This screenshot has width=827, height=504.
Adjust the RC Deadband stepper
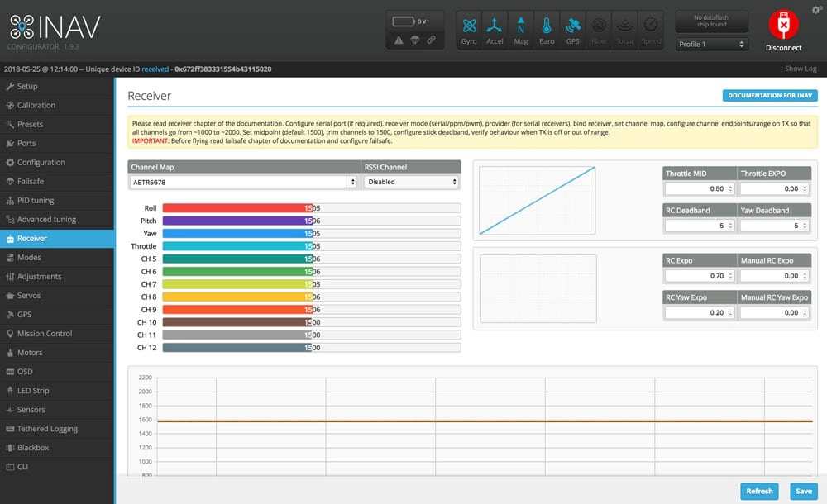730,226
